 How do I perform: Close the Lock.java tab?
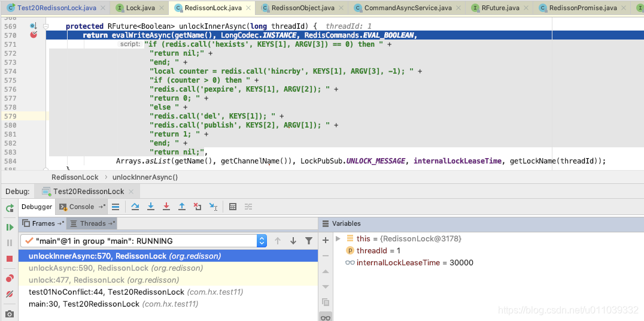(x=162, y=8)
